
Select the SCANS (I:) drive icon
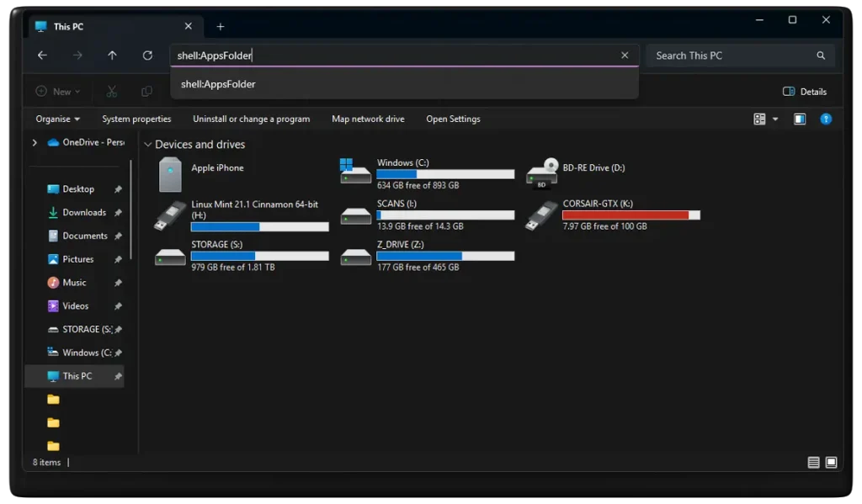(x=356, y=216)
